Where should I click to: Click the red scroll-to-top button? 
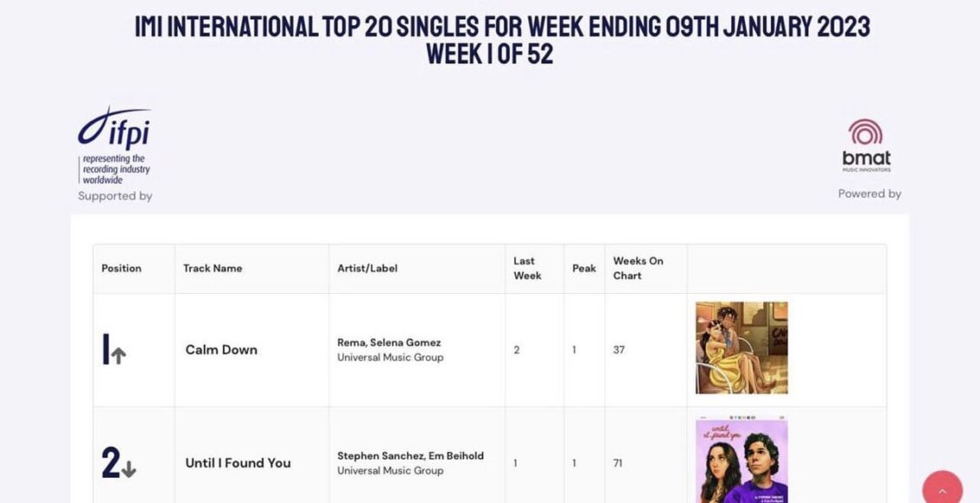[x=942, y=489]
